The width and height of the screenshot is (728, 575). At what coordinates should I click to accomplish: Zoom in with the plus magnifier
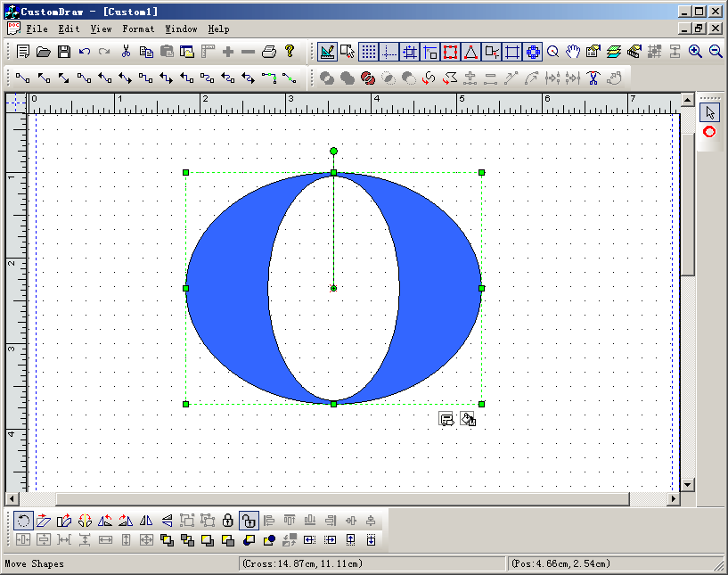[x=695, y=52]
